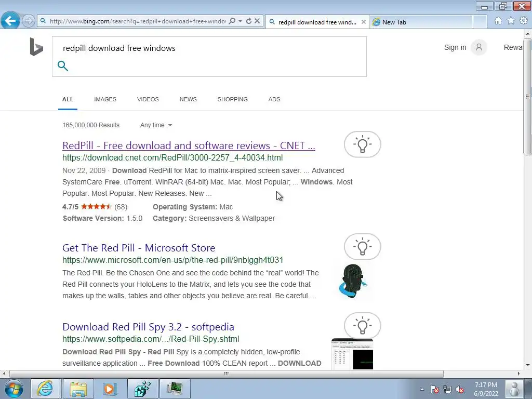Select the ALL results tab

pyautogui.click(x=68, y=99)
